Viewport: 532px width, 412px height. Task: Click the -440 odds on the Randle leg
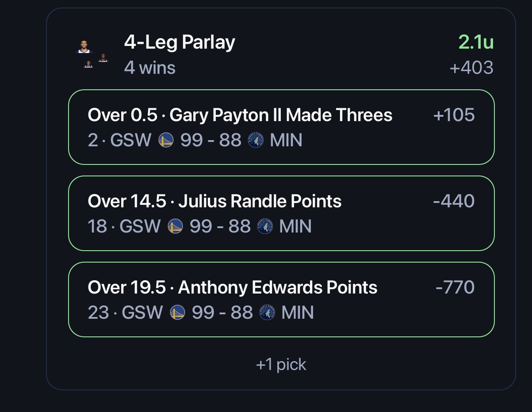pos(454,201)
